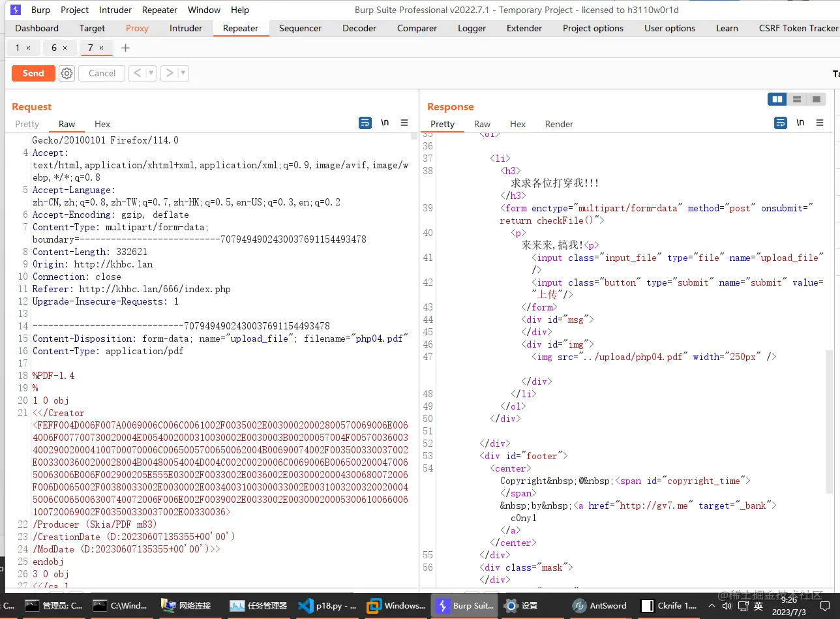840x619 pixels.
Task: Show Response in Render view
Action: pyautogui.click(x=559, y=124)
